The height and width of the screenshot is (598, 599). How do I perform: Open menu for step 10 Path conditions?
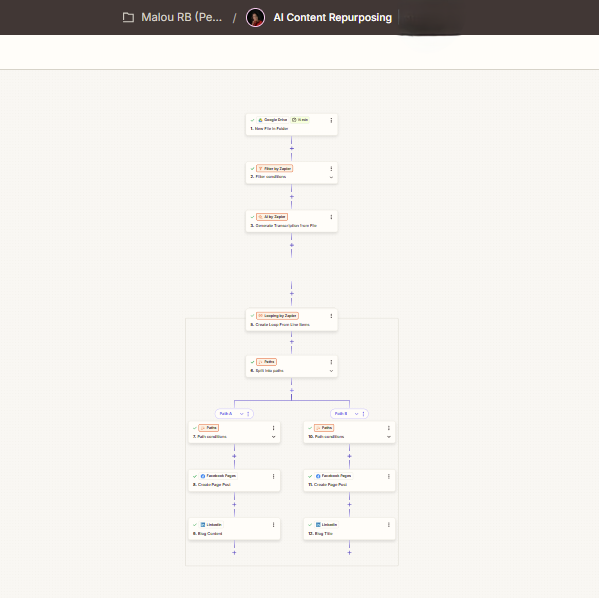pyautogui.click(x=389, y=428)
